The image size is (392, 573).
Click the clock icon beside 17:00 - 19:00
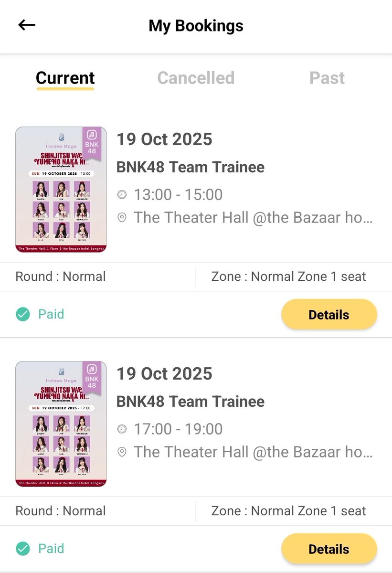[x=122, y=429]
